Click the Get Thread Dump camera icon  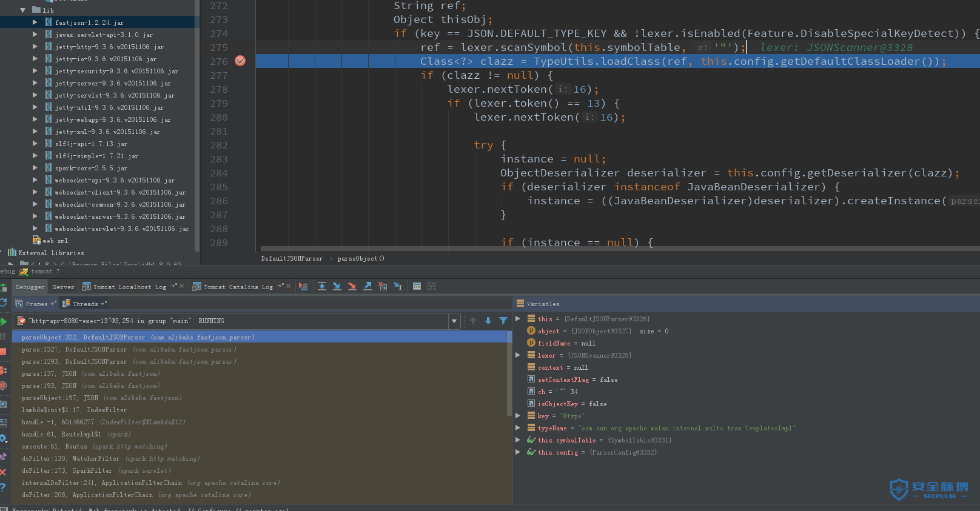(x=3, y=404)
